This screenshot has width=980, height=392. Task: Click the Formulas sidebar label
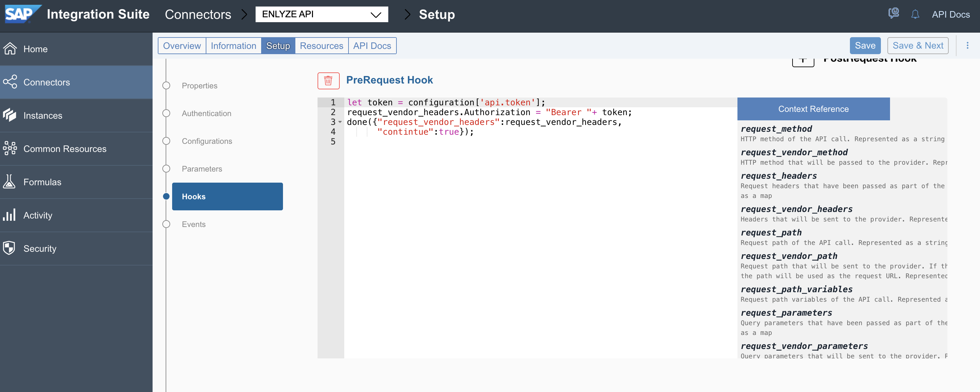42,182
